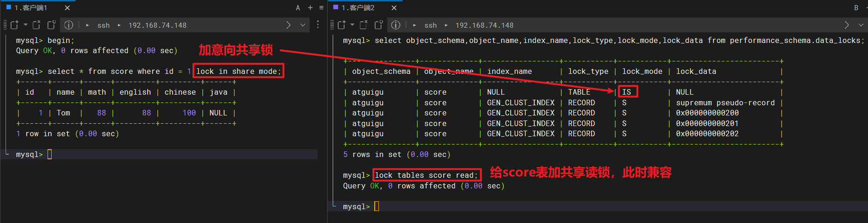
Task: Click 'Tom' in the result row
Action: pos(63,113)
